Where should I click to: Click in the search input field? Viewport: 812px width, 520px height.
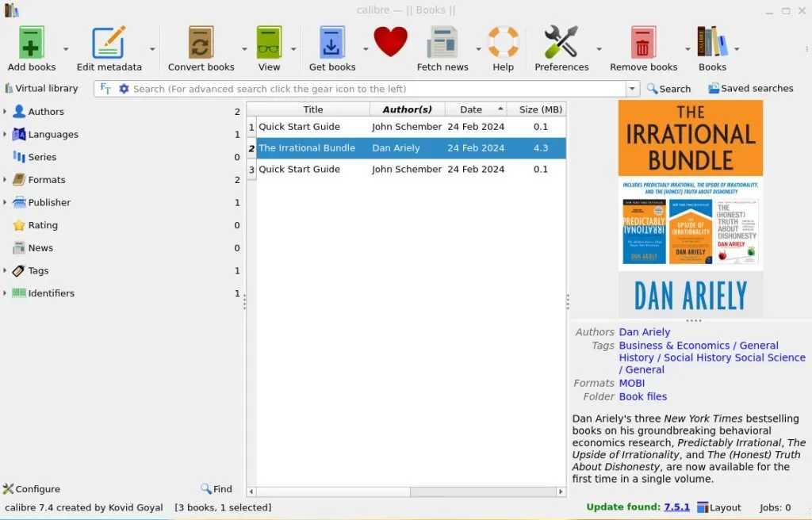(378, 89)
